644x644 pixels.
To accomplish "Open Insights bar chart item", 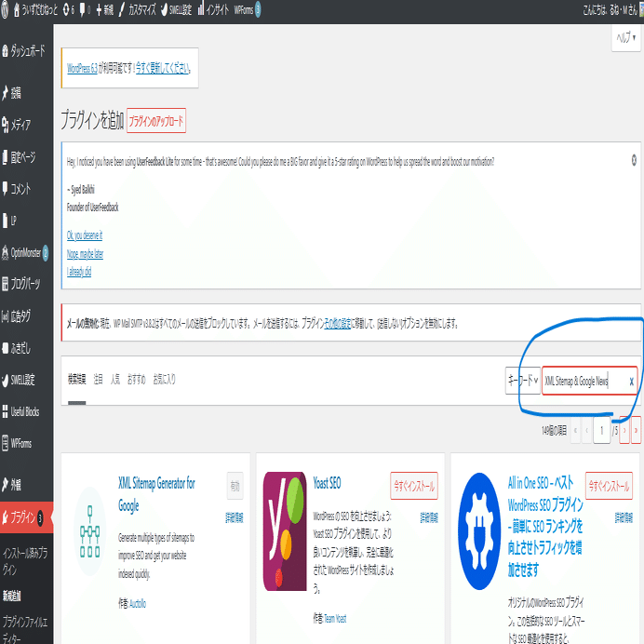I will (x=213, y=10).
